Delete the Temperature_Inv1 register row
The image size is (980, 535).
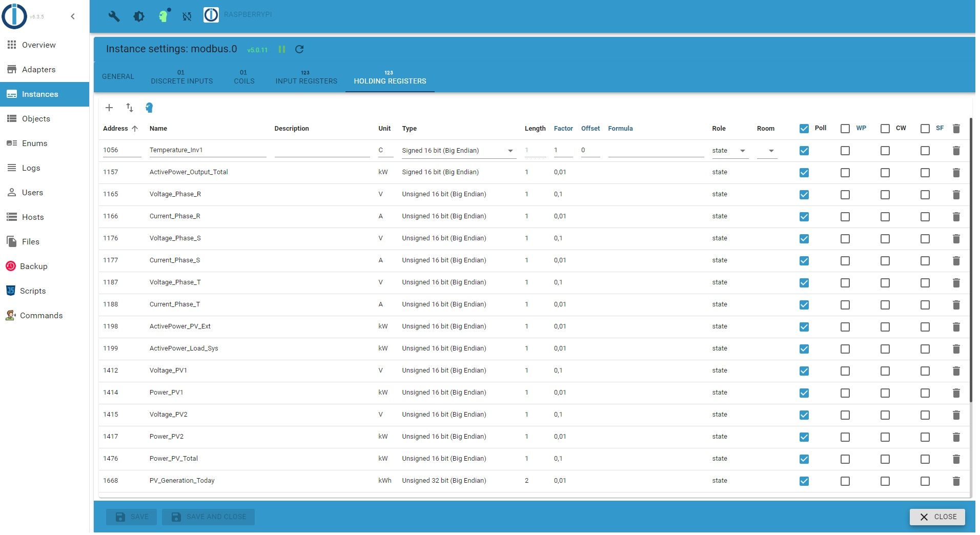tap(956, 151)
